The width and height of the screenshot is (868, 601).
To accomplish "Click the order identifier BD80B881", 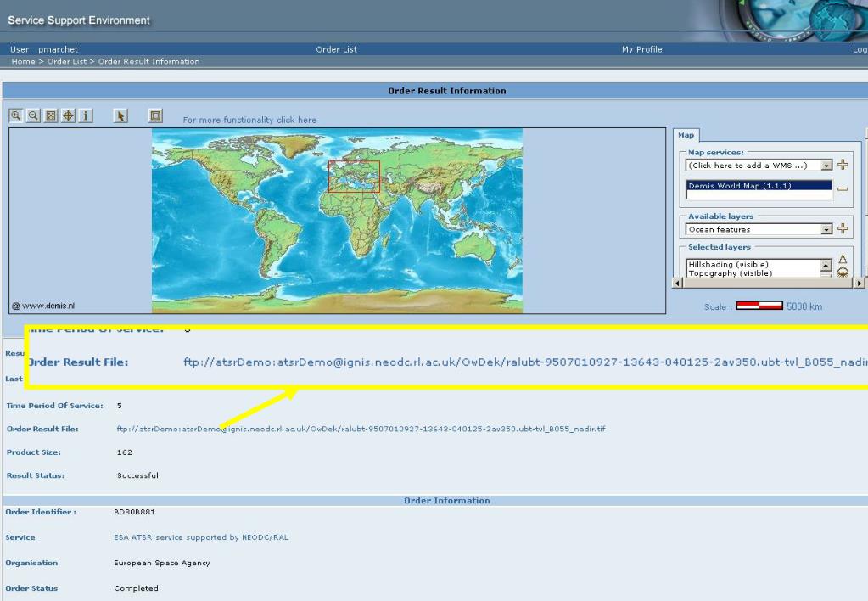I will [x=135, y=512].
